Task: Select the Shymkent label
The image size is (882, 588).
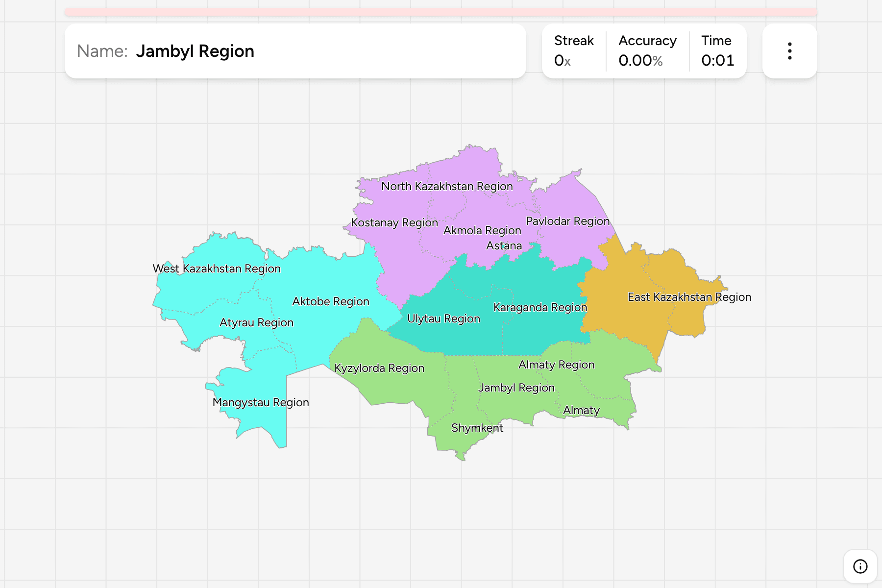Action: pos(477,428)
